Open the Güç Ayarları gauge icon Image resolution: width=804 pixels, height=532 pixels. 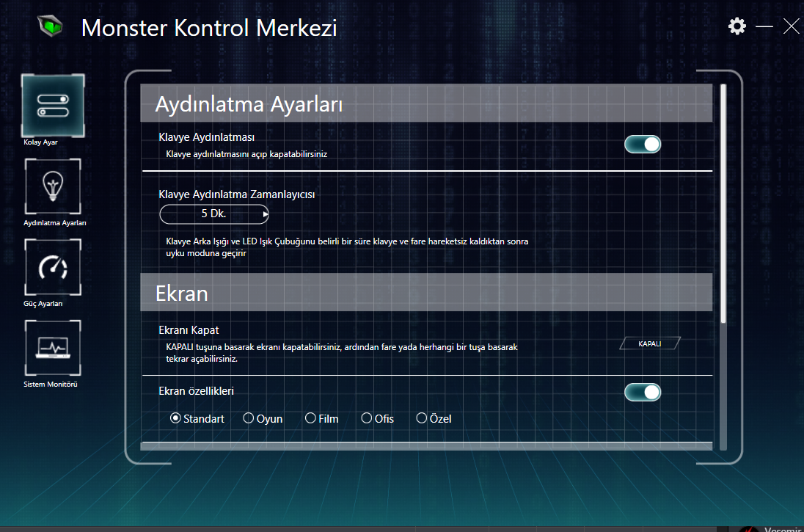(x=53, y=267)
